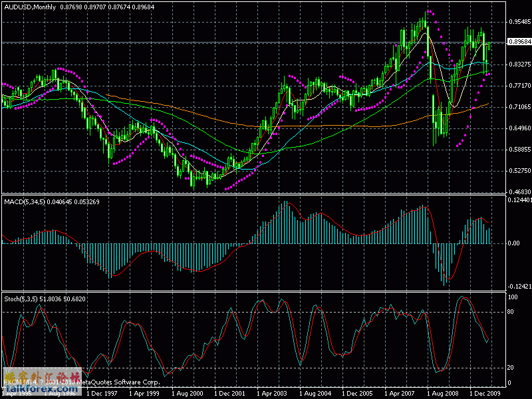The image size is (532, 399).
Task: Click the 0.83275 price axis value
Action: click(520, 64)
